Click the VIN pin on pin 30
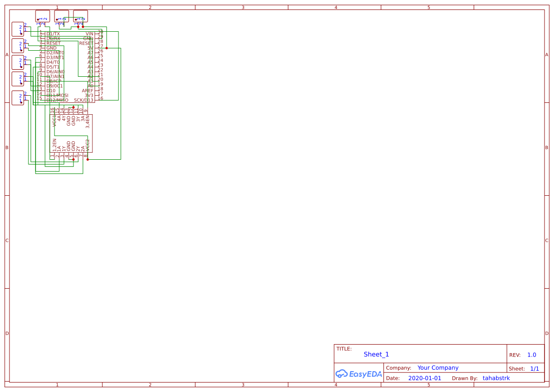 (89, 34)
